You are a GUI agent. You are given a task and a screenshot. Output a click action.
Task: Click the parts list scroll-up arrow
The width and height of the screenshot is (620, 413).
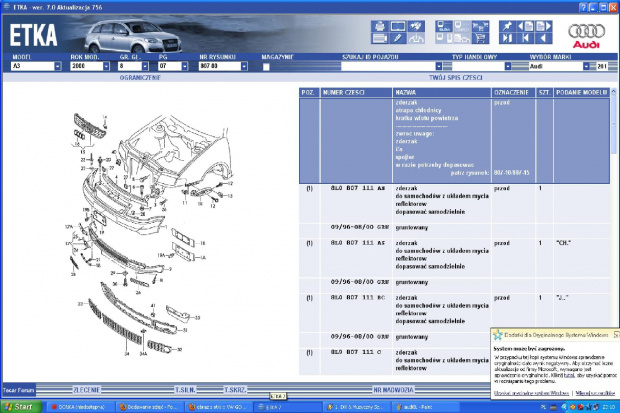coord(614,91)
